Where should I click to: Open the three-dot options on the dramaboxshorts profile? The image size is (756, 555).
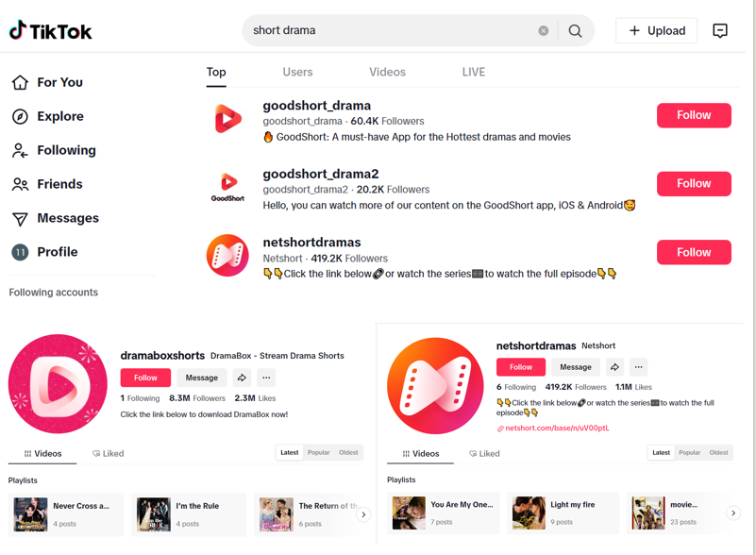[266, 378]
